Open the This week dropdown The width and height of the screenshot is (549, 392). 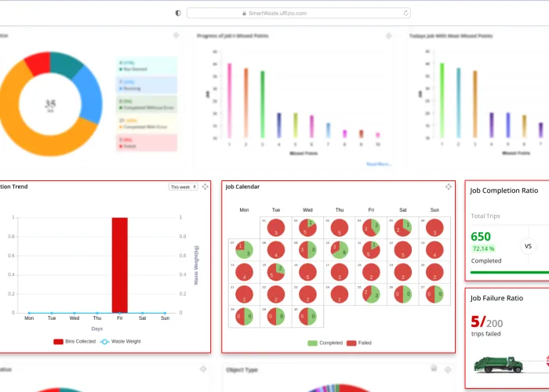pyautogui.click(x=184, y=187)
